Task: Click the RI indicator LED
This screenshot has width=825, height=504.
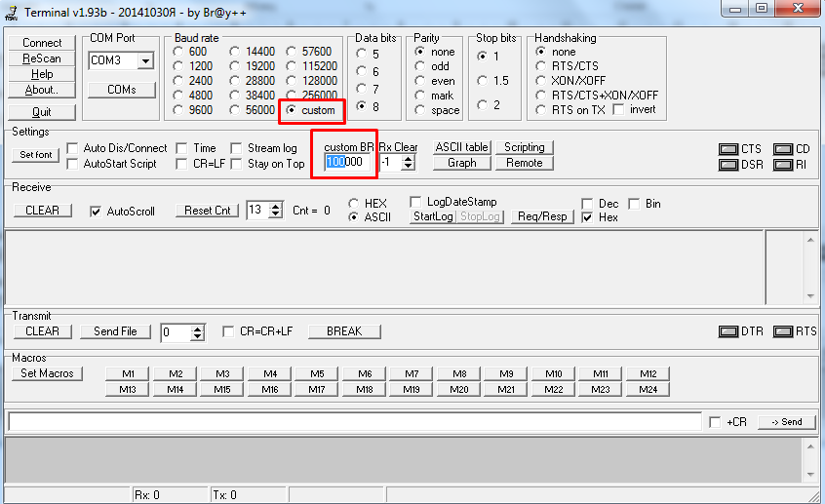Action: tap(783, 165)
